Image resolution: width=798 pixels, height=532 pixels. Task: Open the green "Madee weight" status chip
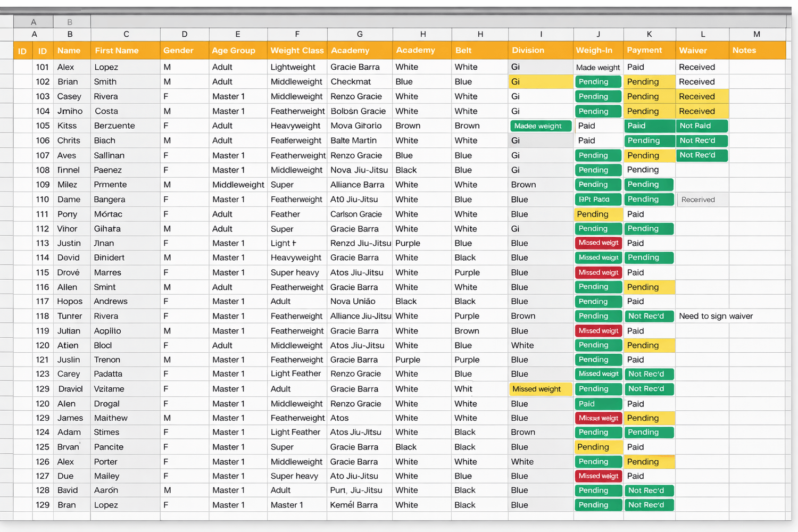click(x=541, y=126)
